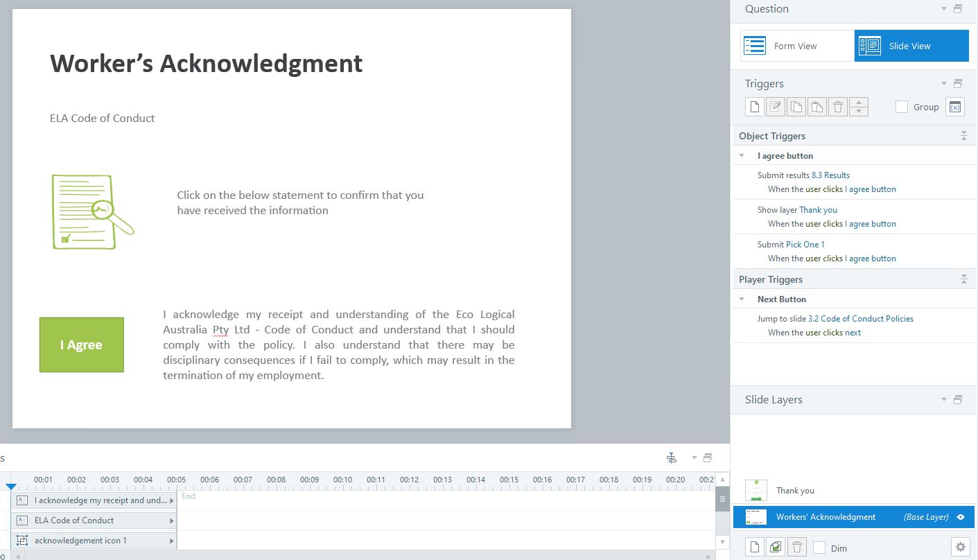Open the 8.3 Results link
Viewport: 978px width, 560px height.
[830, 175]
